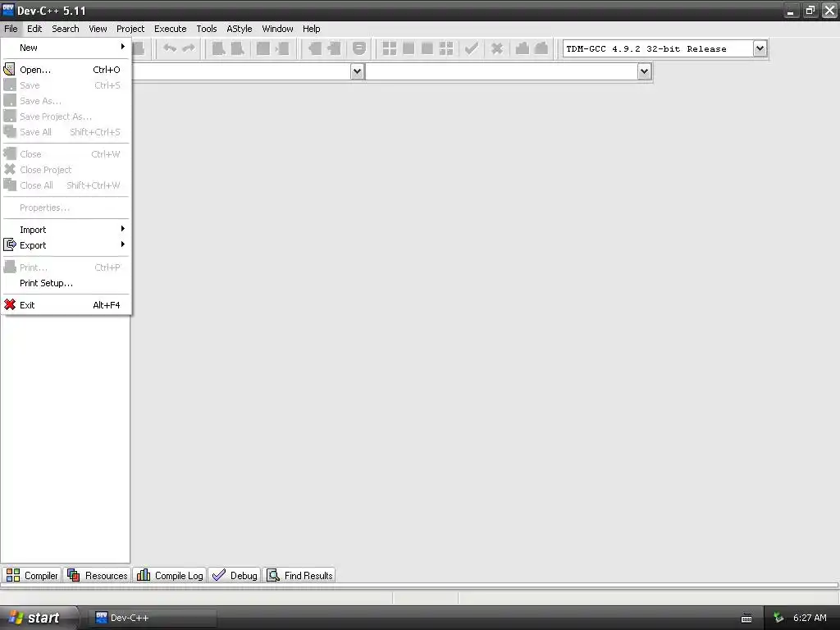This screenshot has width=840, height=630.
Task: Open the Tools menu
Action: [x=206, y=29]
